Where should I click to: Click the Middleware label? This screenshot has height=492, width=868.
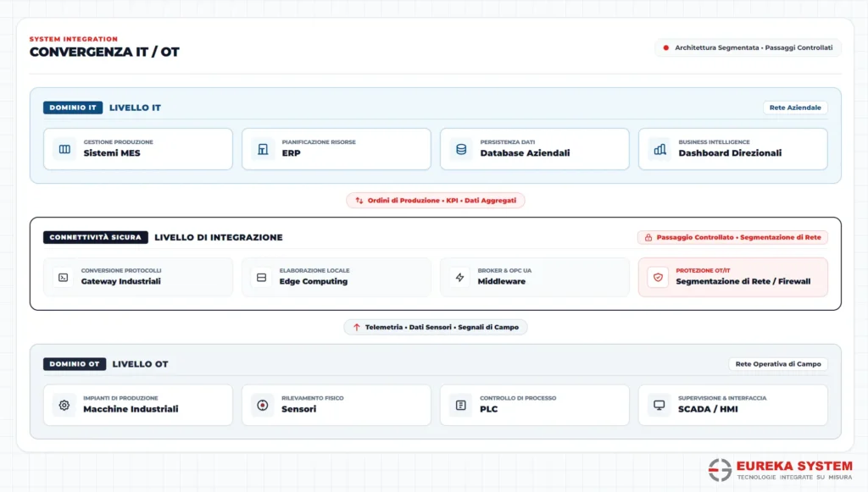pyautogui.click(x=502, y=281)
